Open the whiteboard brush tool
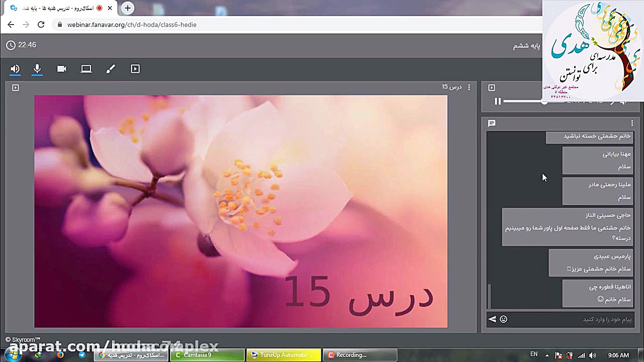Screen dimensions: 644x362 tap(111, 69)
